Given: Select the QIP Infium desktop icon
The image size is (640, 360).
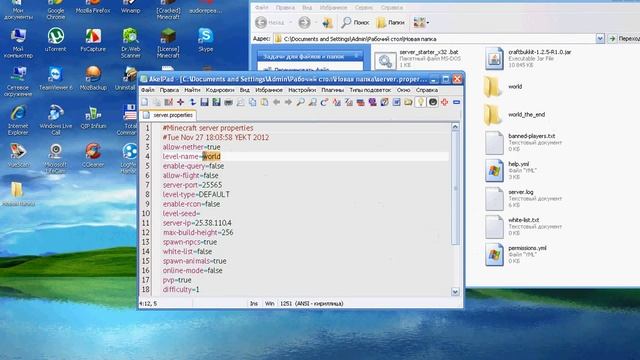Looking at the screenshot, I should (93, 117).
